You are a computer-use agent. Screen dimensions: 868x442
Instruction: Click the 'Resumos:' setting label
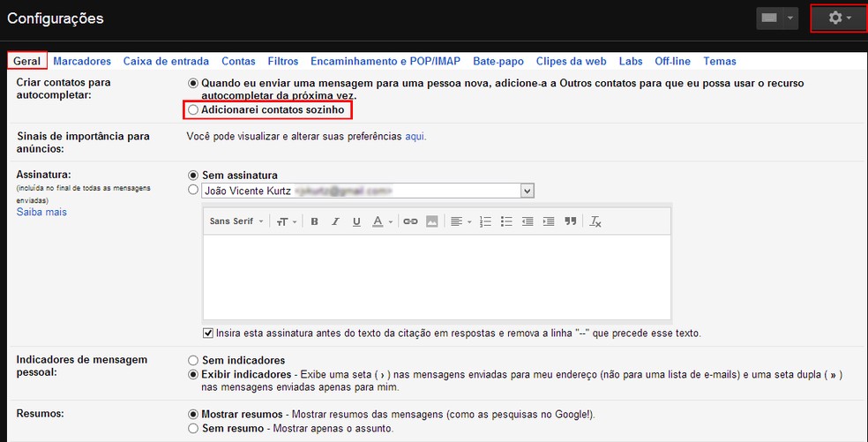coord(40,414)
